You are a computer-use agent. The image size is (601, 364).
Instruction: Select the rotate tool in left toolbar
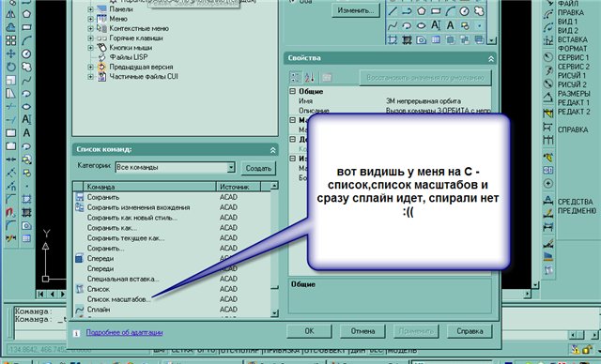10,67
